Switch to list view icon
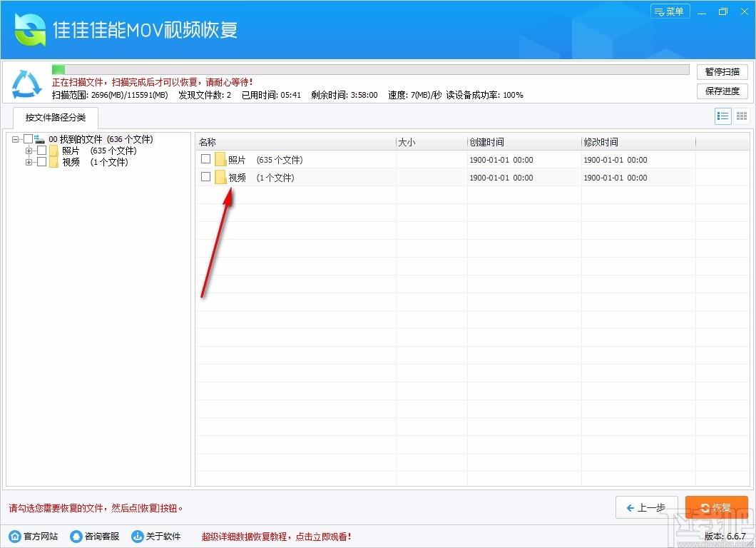 click(x=722, y=116)
